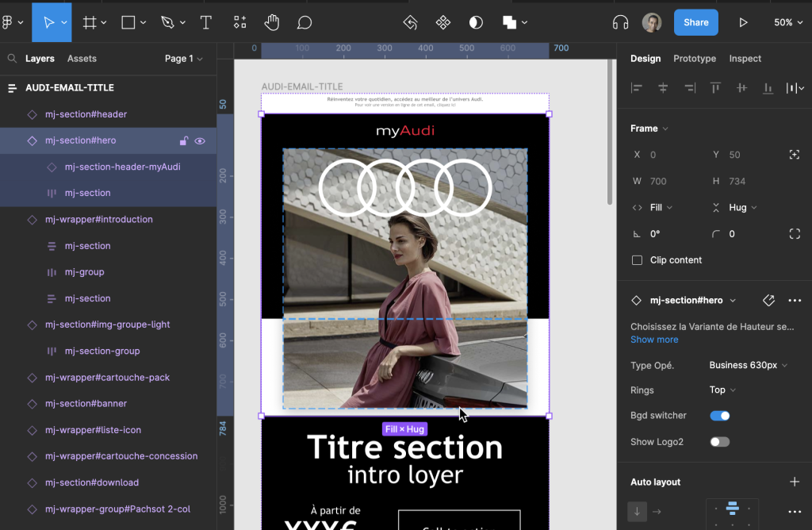Click the Resources components icon
This screenshot has width=812, height=530.
[239, 22]
